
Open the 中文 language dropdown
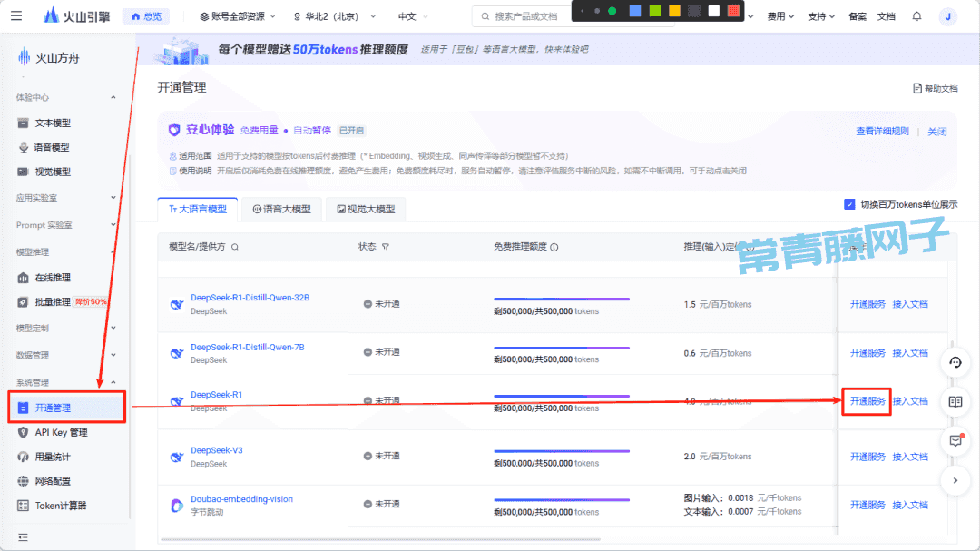point(413,16)
